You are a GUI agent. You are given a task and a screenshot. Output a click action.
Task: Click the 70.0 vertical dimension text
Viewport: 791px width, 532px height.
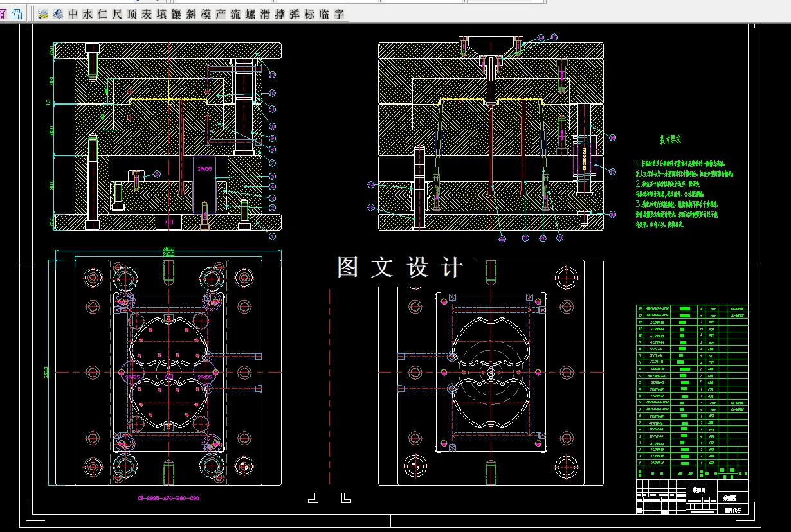tap(51, 82)
